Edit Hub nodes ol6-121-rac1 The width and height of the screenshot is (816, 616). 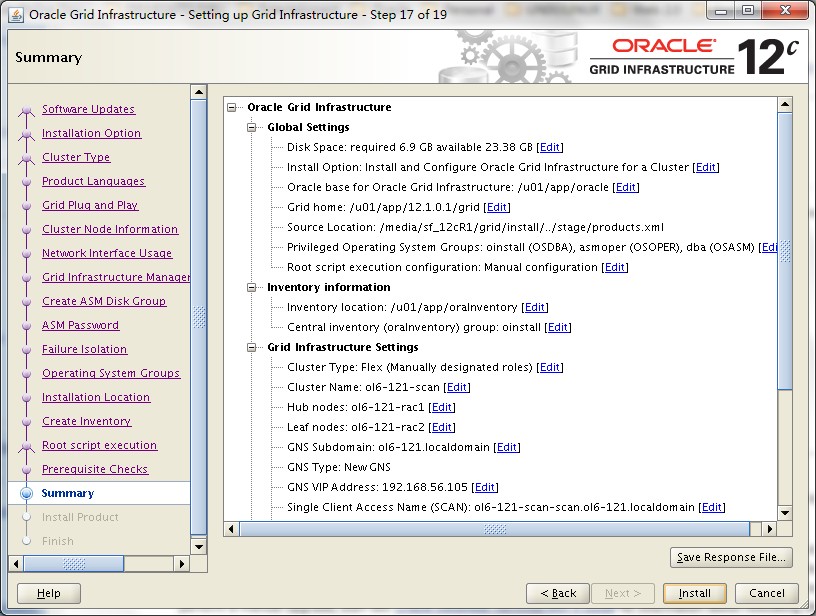pos(441,407)
